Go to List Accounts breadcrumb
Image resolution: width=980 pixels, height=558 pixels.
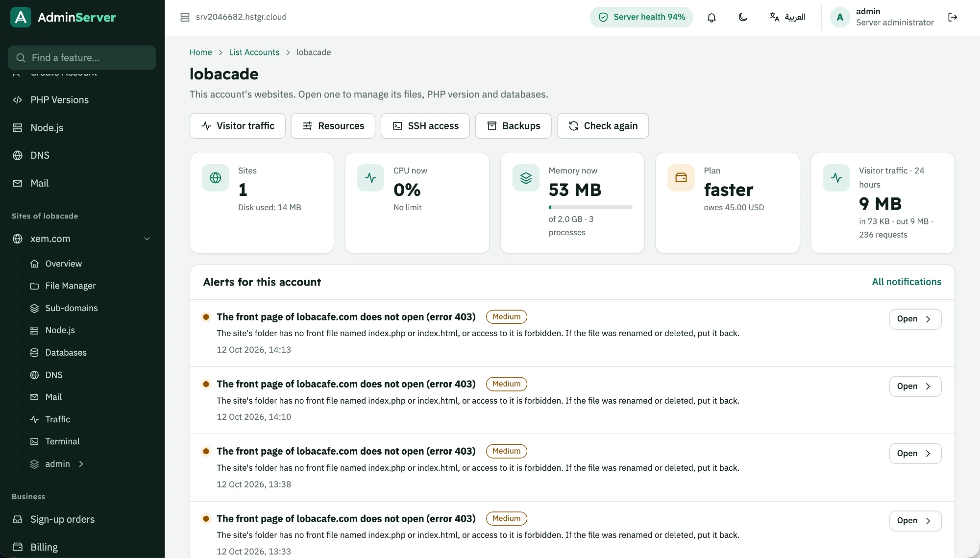tap(254, 52)
